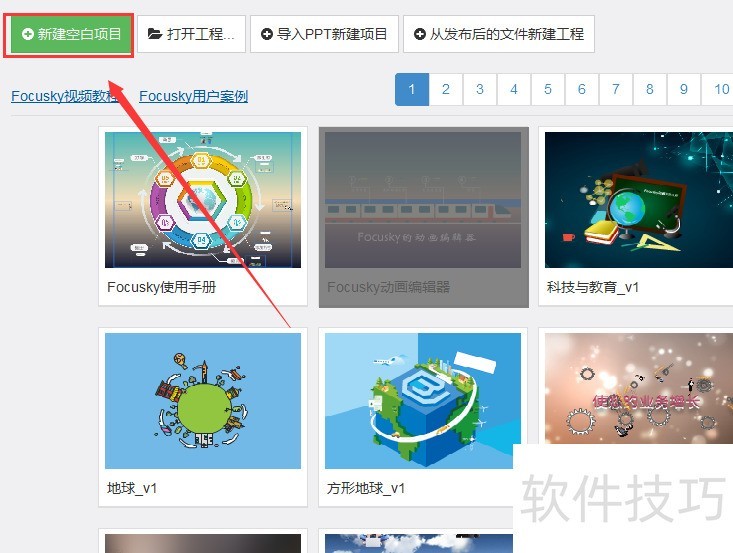Image resolution: width=733 pixels, height=553 pixels.
Task: Go to page 10 of templates
Action: point(718,89)
